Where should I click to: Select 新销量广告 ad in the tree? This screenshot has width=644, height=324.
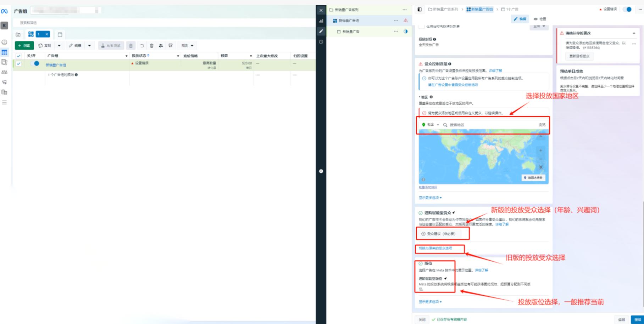tap(350, 32)
